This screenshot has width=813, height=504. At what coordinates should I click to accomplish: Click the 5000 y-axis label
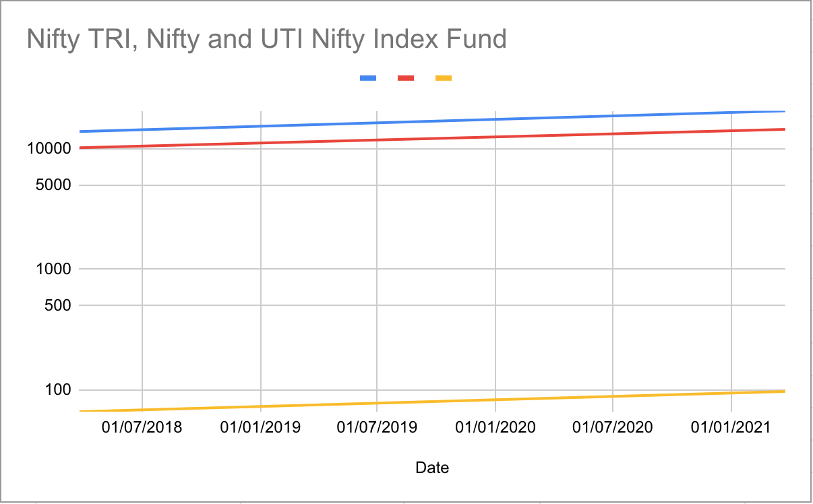53,185
